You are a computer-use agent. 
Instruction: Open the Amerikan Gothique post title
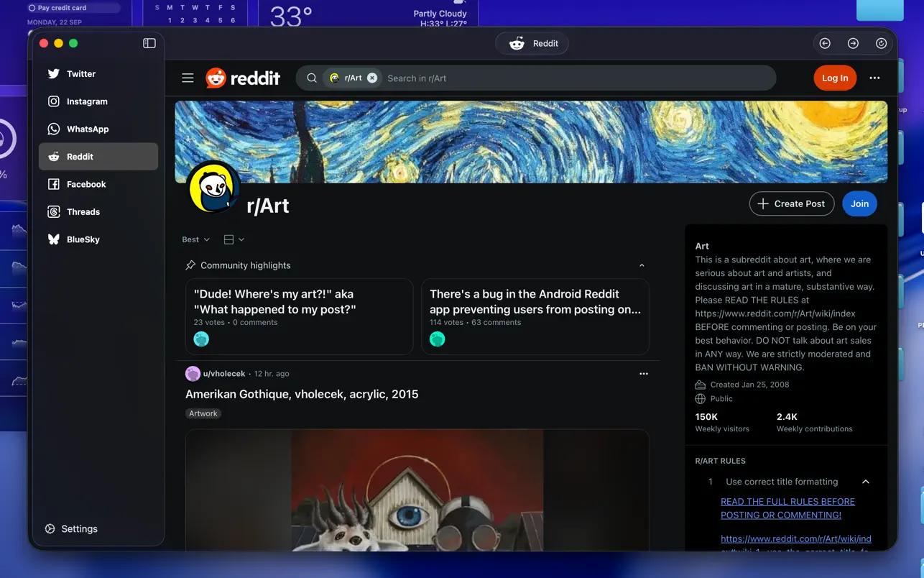(x=302, y=394)
